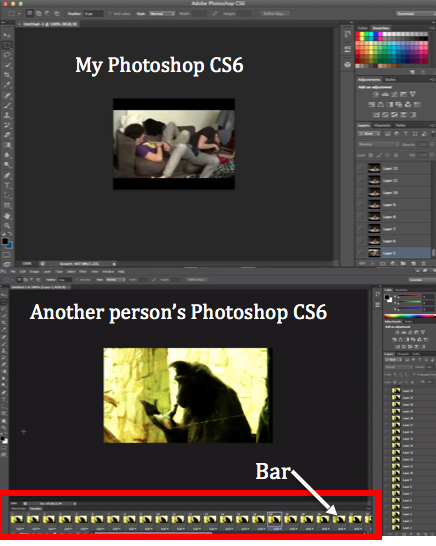The height and width of the screenshot is (546, 436).
Task: Select the Eyedropper tool in top window
Action: pos(7,85)
